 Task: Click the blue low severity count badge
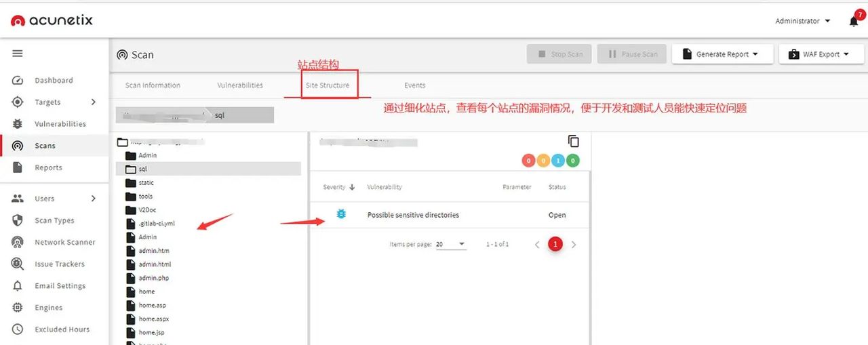point(558,161)
